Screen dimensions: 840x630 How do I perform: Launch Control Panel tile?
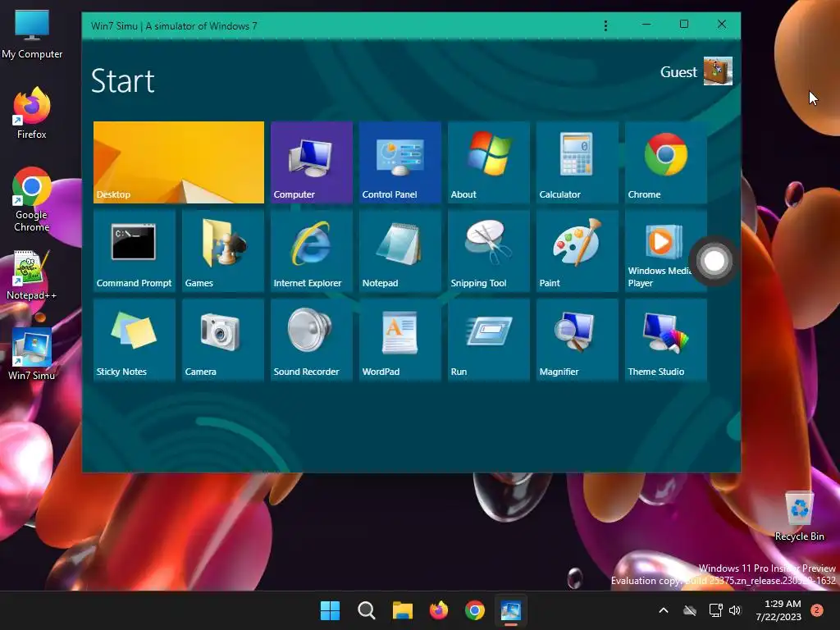coord(400,162)
